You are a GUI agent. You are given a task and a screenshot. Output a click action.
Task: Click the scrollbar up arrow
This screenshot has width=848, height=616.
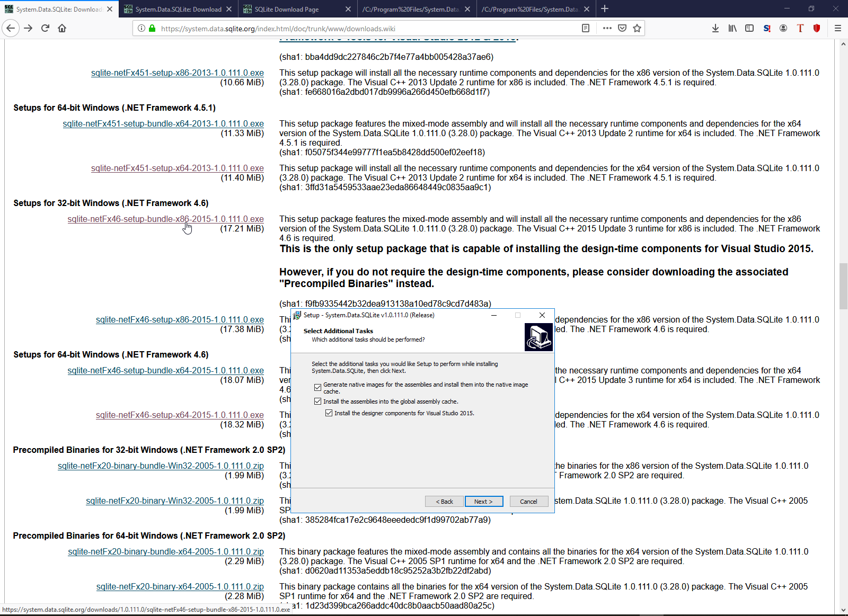[843, 44]
